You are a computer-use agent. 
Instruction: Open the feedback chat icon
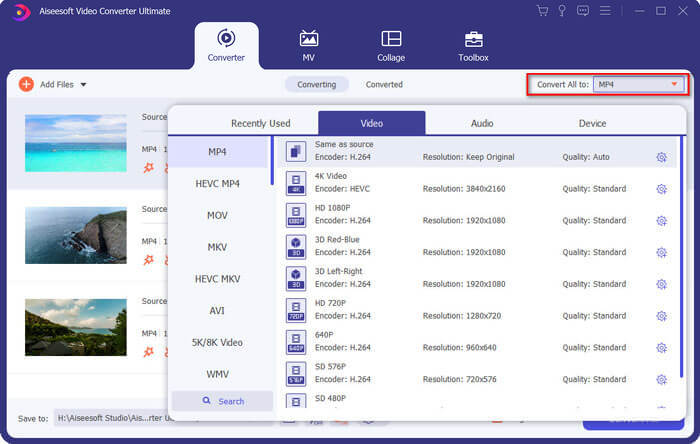(x=583, y=11)
